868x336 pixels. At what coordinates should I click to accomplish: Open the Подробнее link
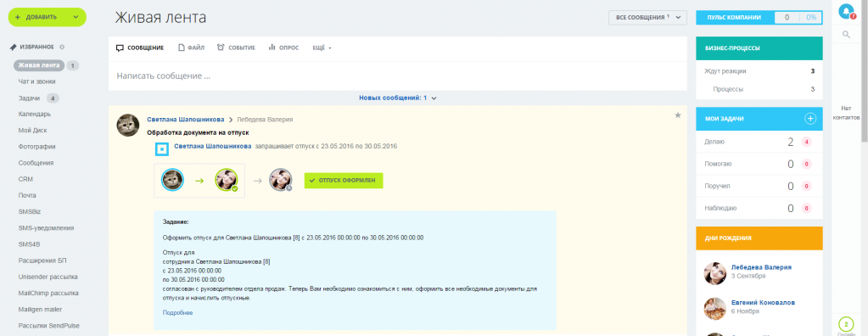(177, 313)
